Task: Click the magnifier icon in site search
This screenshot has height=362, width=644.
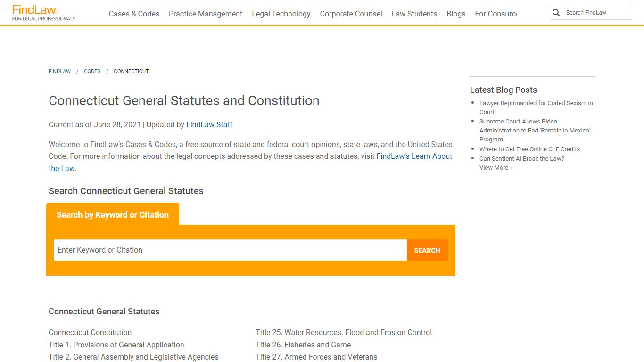Action: click(x=556, y=13)
